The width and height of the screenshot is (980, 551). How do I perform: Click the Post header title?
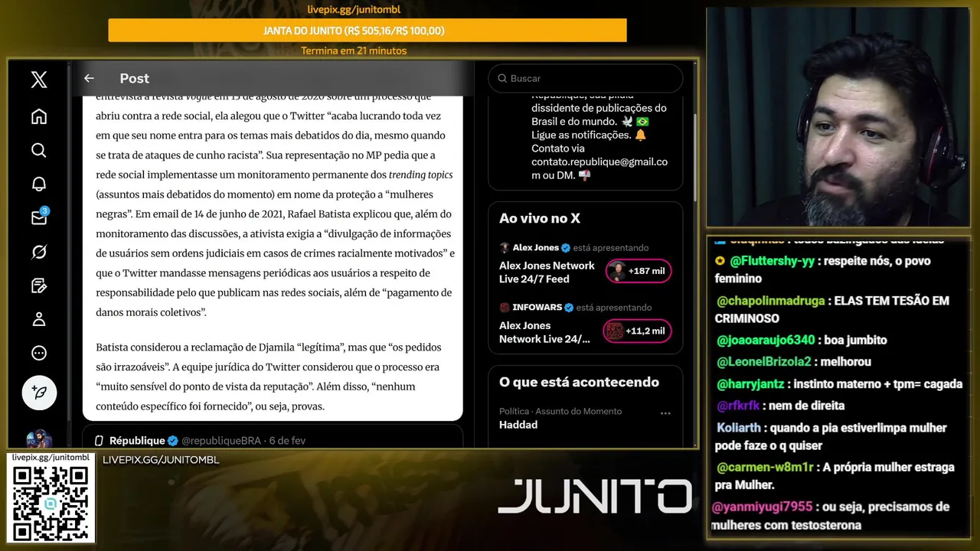coord(134,78)
